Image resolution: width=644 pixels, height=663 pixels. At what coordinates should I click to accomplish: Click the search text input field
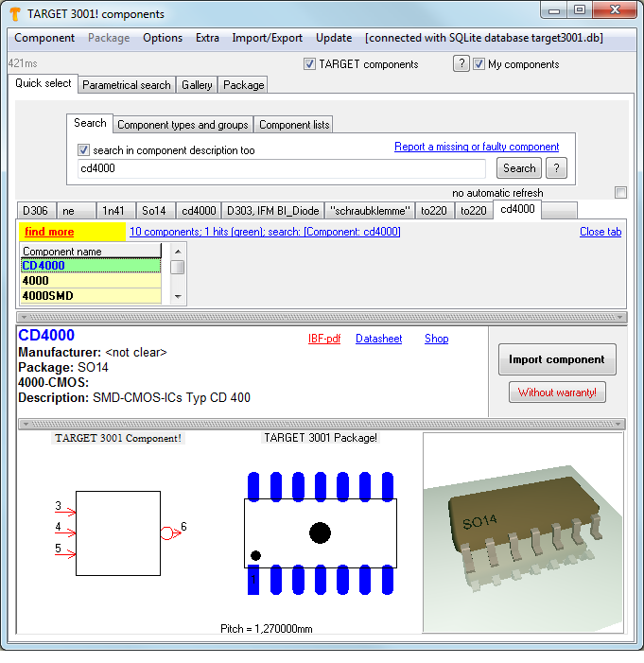[x=282, y=168]
